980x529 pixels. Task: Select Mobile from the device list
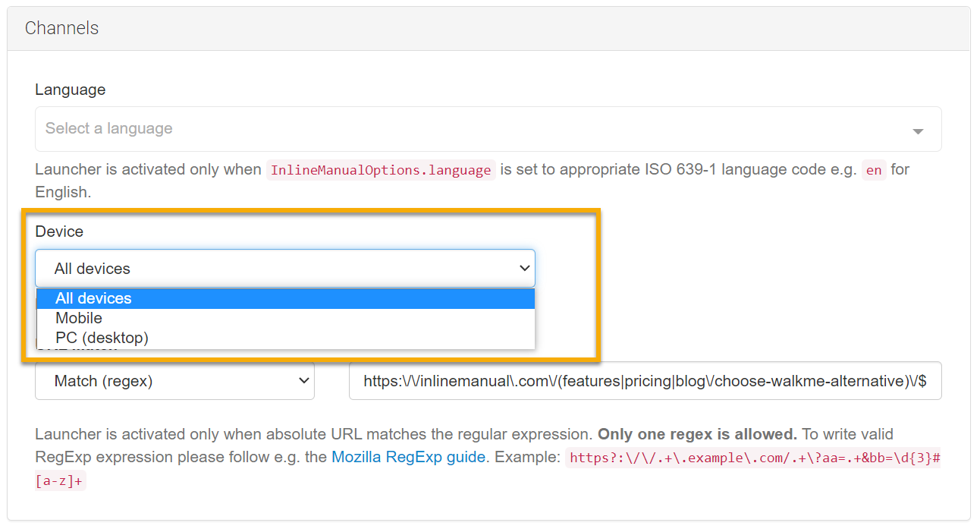[x=79, y=318]
